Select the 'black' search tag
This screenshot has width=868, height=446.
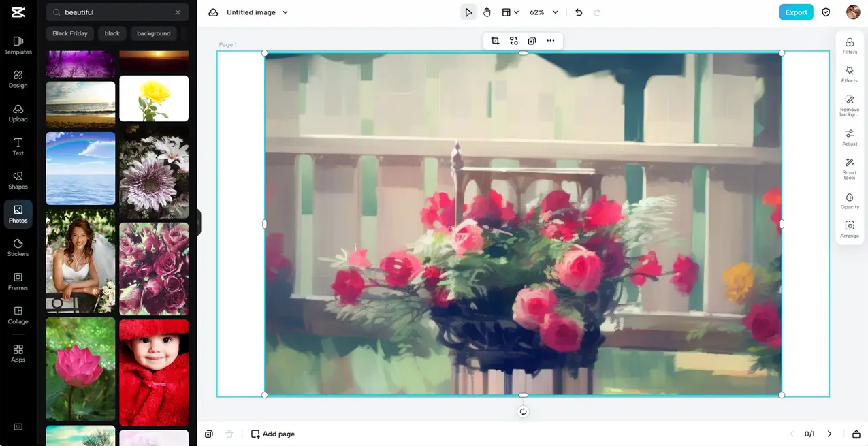112,33
